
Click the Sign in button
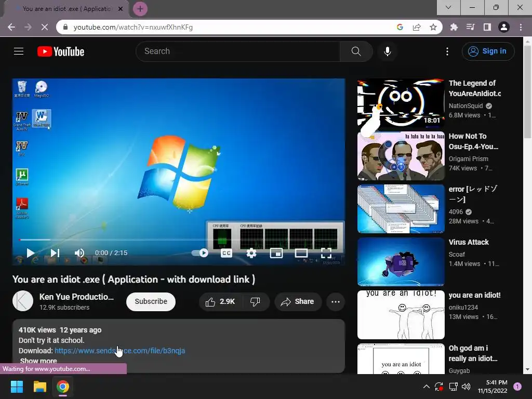(x=488, y=51)
